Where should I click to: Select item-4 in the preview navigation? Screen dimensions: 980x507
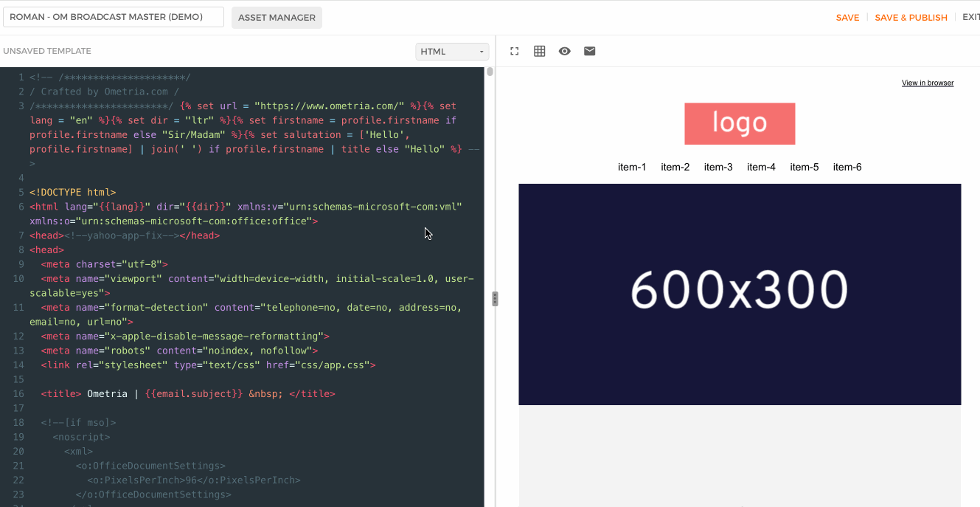click(761, 167)
